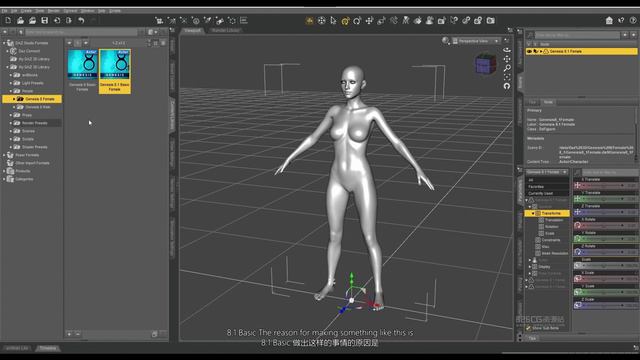The height and width of the screenshot is (360, 640).
Task: Select the Favorites filter in Parameters
Action: click(x=536, y=187)
